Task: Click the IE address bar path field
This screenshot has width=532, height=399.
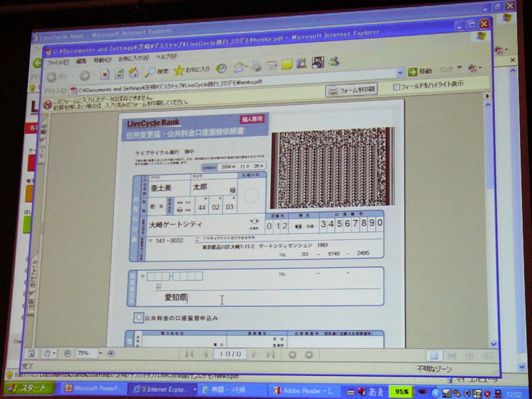Action: 234,82
